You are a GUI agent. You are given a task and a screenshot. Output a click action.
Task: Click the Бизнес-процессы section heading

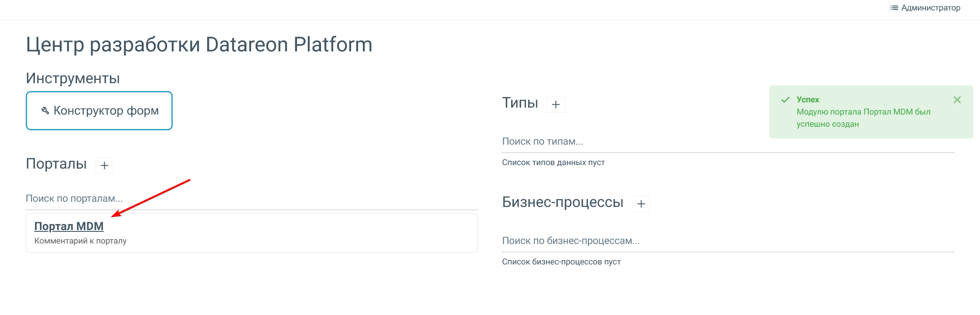(563, 202)
